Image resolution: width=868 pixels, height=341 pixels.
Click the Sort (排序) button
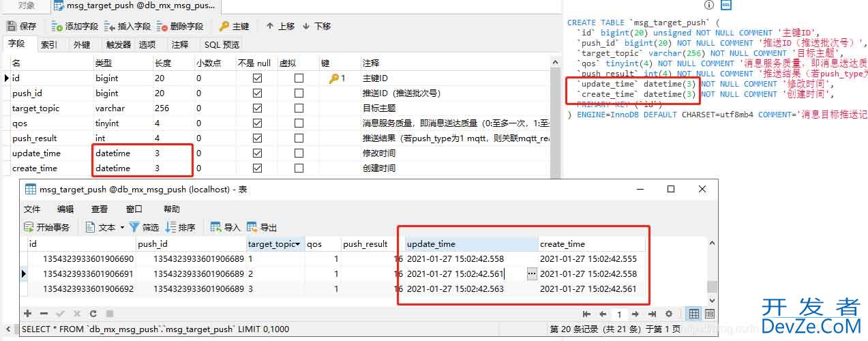(181, 227)
